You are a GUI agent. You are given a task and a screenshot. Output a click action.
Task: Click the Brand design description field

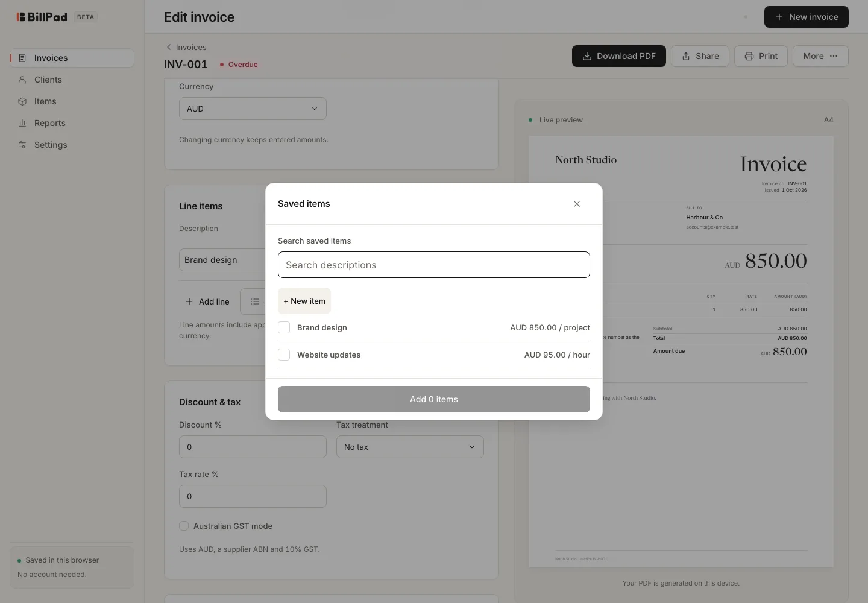click(x=222, y=260)
